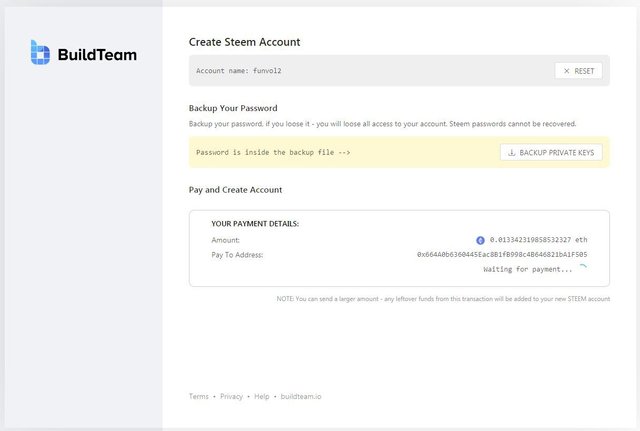Click the BuildTeam brand name text
Image resolution: width=640 pixels, height=431 pixels.
pyautogui.click(x=97, y=55)
